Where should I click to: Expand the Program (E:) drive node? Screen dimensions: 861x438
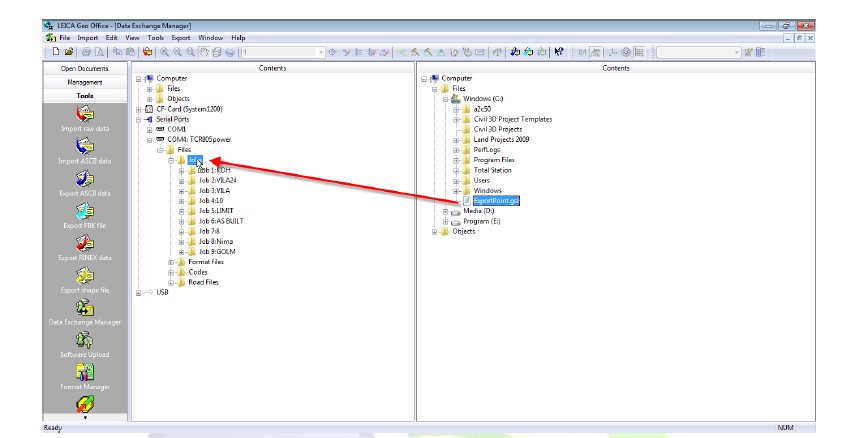tap(445, 222)
